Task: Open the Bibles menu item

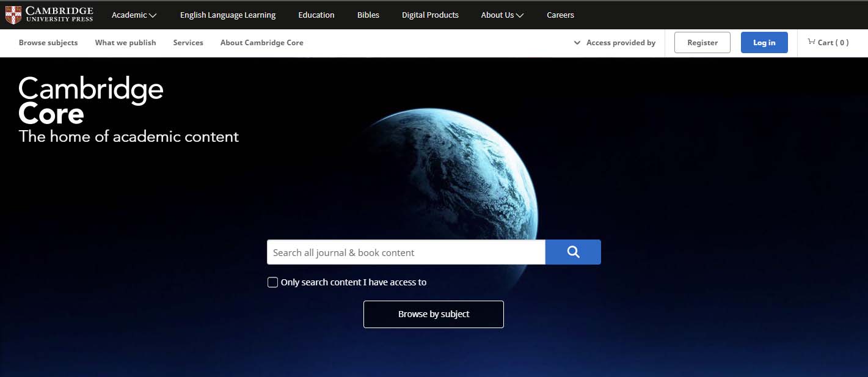Action: (368, 15)
